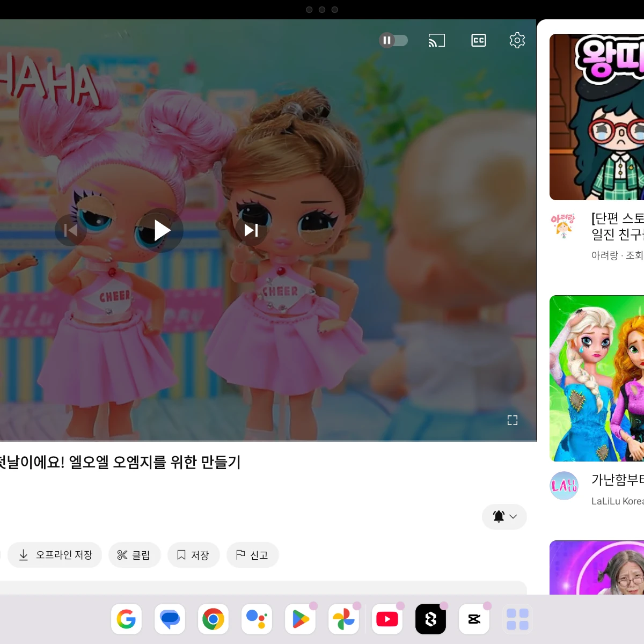Open the black S app in dock
The image size is (644, 644).
click(430, 619)
